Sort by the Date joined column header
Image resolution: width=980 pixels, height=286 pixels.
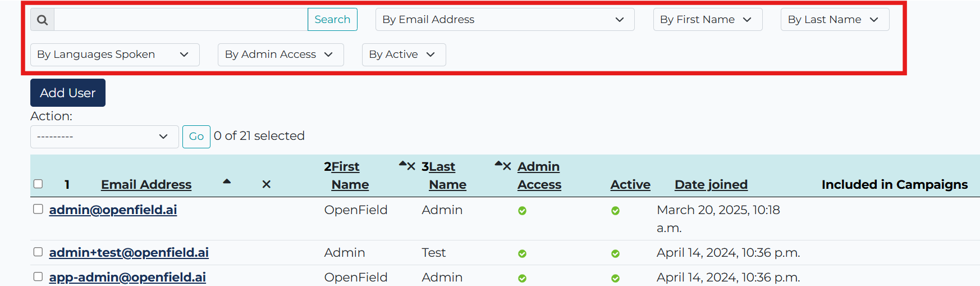[x=711, y=184]
